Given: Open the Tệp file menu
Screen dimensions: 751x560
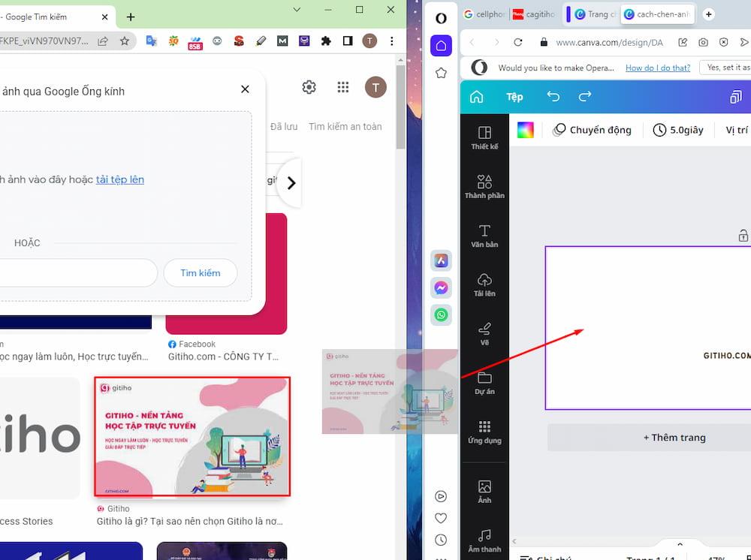Looking at the screenshot, I should point(514,97).
